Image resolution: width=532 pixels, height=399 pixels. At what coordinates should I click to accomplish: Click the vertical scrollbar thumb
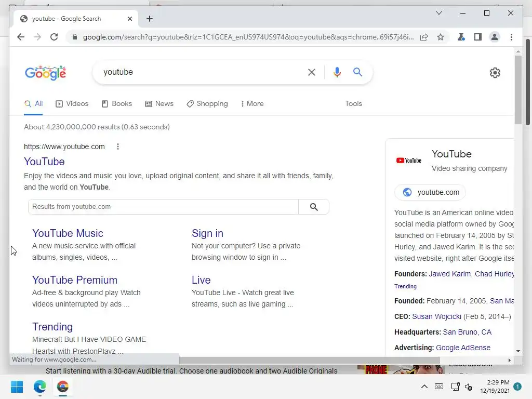518,90
